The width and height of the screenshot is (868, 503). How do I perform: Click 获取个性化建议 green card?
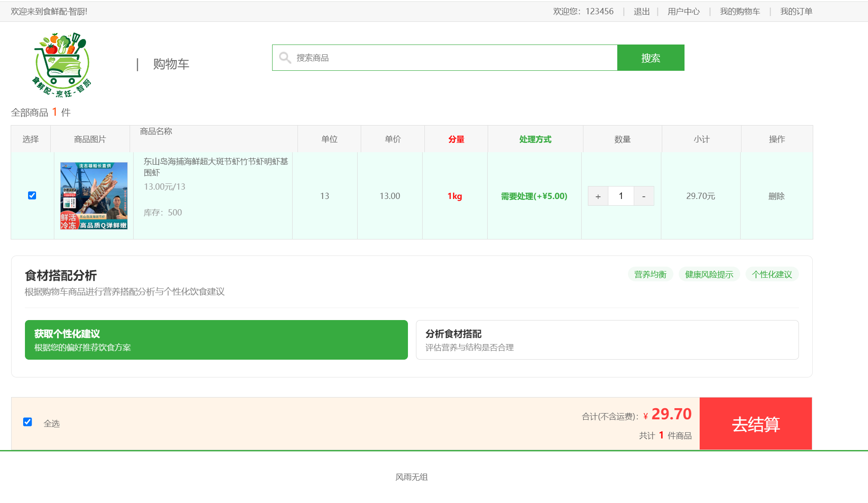tap(216, 340)
